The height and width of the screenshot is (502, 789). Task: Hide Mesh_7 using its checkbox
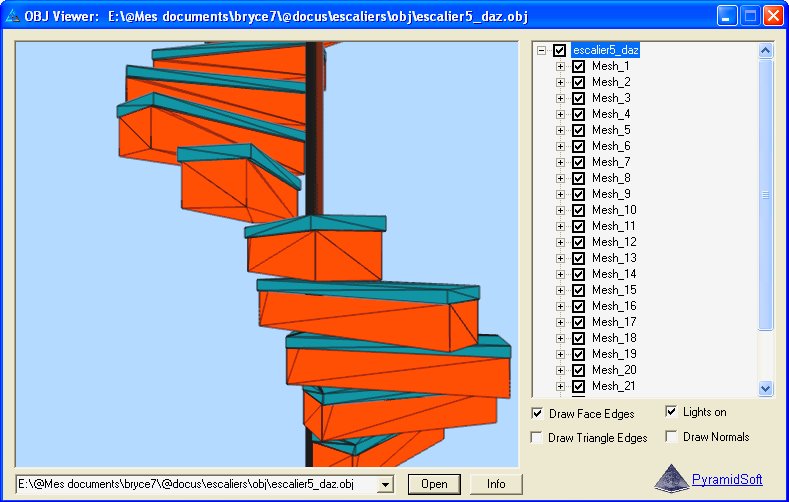[x=579, y=162]
